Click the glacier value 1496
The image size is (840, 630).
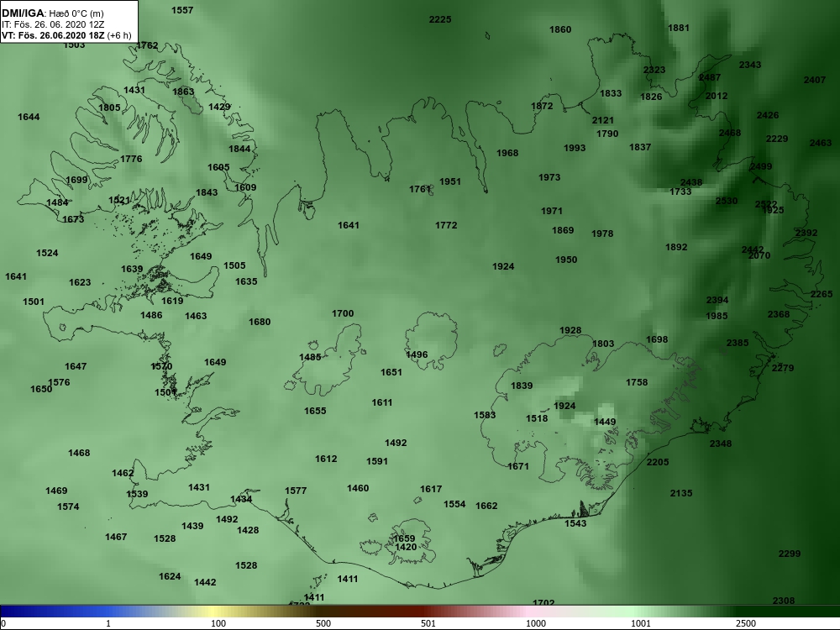(x=417, y=354)
